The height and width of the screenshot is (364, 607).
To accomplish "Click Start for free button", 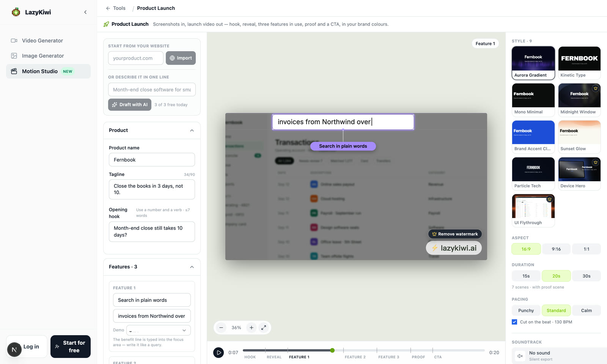I will click(71, 347).
